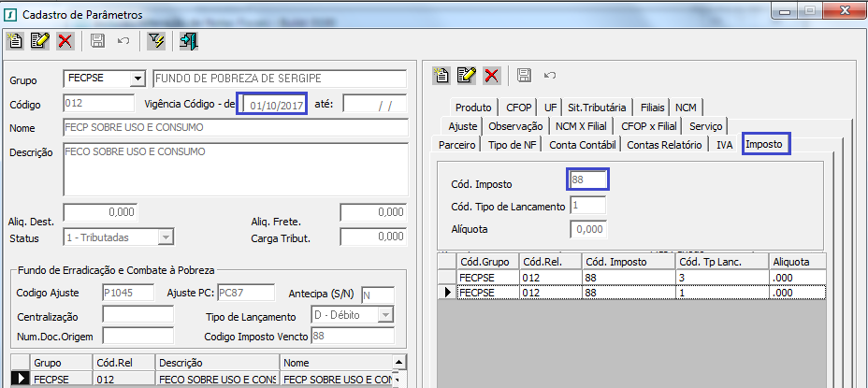
Task: Click the Edit pencil icon in right panel toolbar
Action: click(467, 75)
